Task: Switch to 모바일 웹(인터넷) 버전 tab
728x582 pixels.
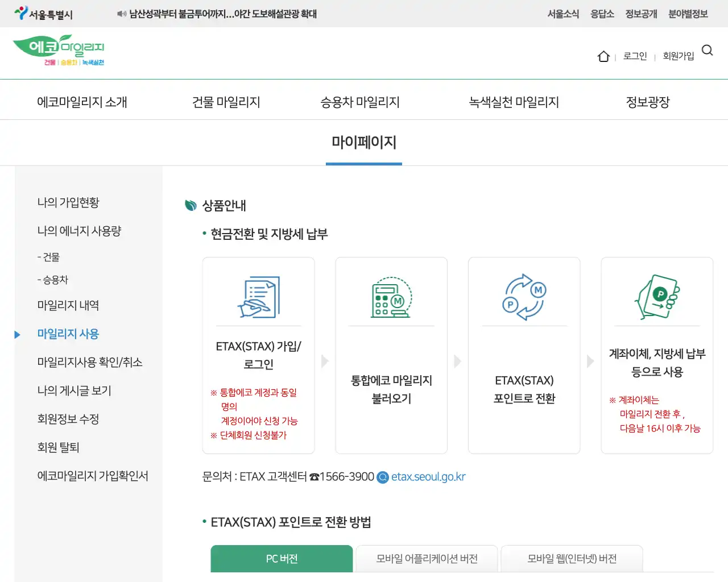Action: (x=572, y=559)
